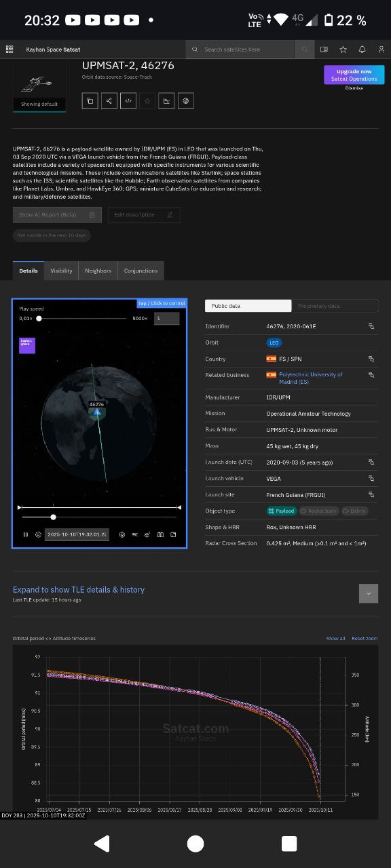Toggle Payload object type chip
391x868 pixels.
tap(282, 511)
